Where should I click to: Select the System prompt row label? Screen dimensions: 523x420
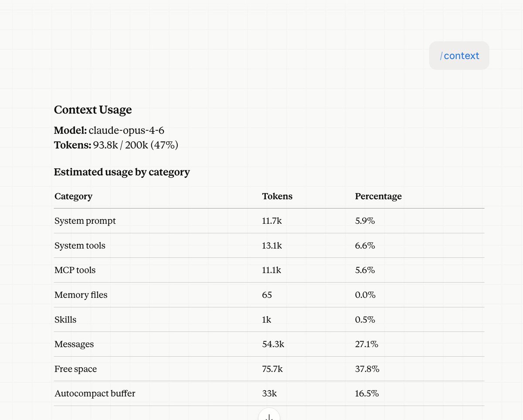coord(85,221)
